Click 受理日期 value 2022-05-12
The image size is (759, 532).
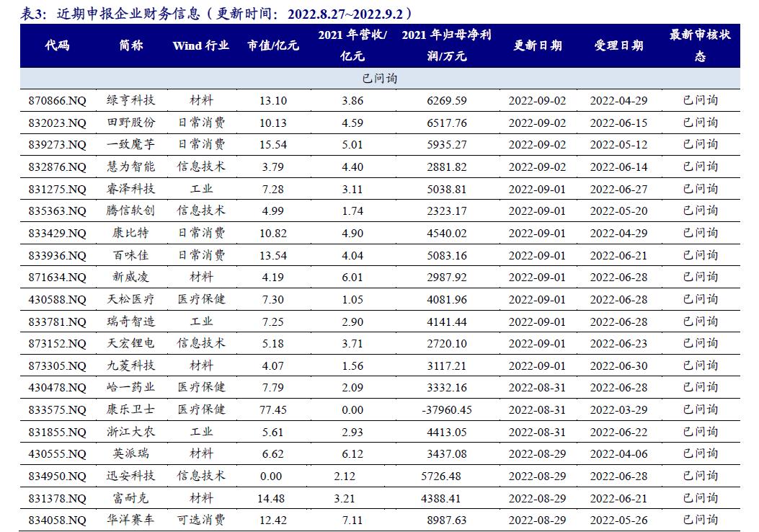(618, 145)
